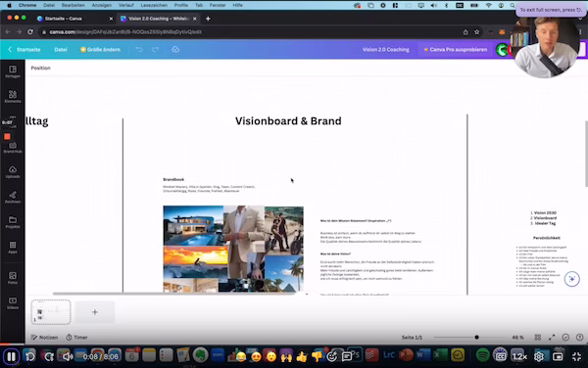Open the Lesezeichen menu
The height and width of the screenshot is (368, 588).
[x=154, y=5]
